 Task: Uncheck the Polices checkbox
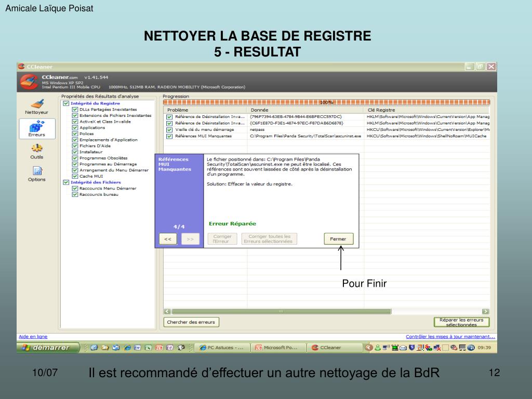pyautogui.click(x=75, y=134)
